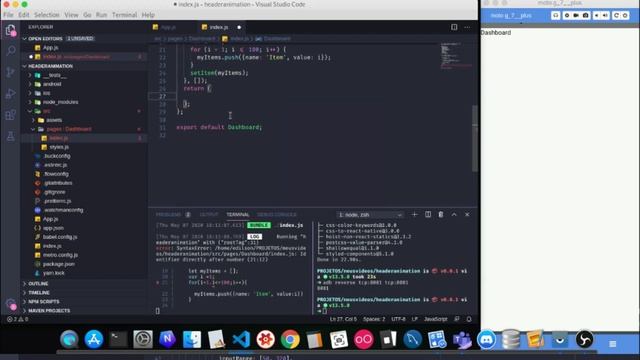Raise volume in emulator toolbar

[x=606, y=15]
